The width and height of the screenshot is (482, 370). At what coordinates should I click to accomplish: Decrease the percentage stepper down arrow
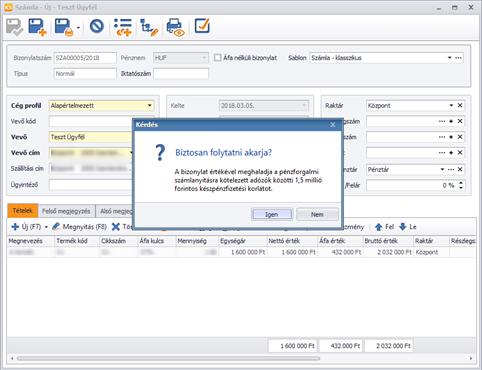[461, 188]
